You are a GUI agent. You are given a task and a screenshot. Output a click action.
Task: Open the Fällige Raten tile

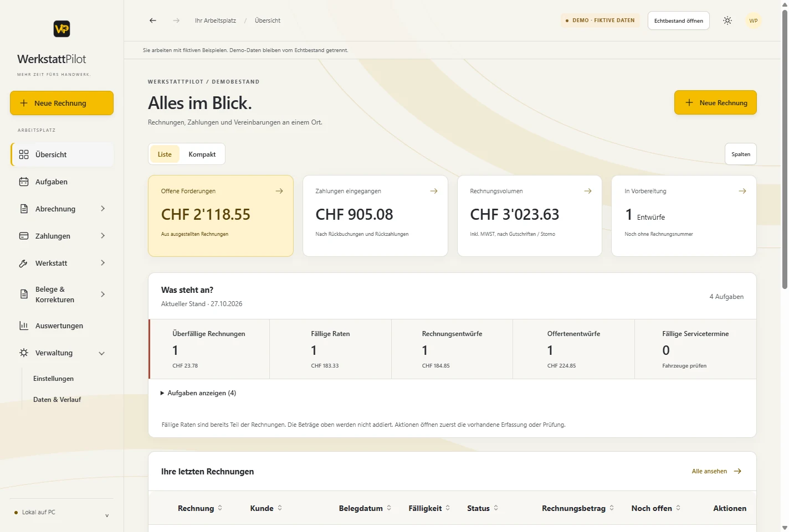pos(330,349)
